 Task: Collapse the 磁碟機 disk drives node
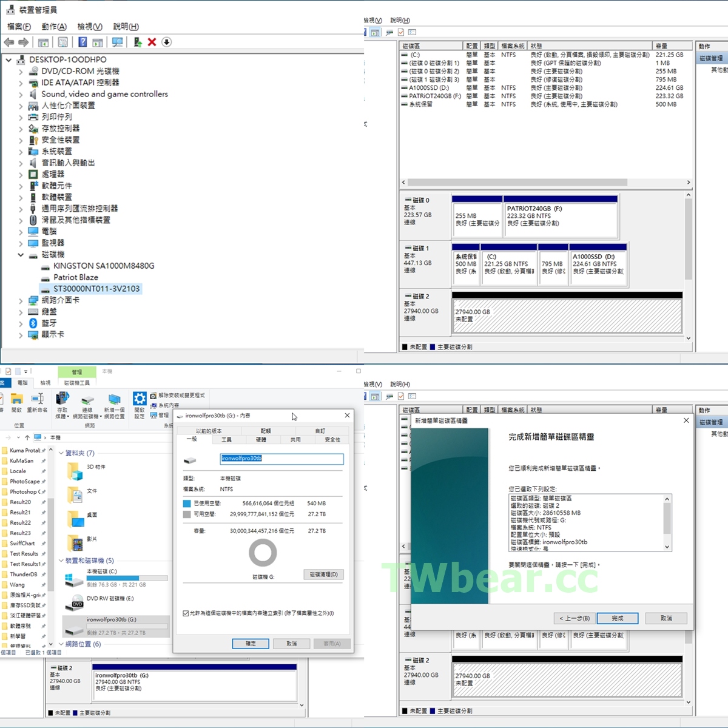pos(20,255)
